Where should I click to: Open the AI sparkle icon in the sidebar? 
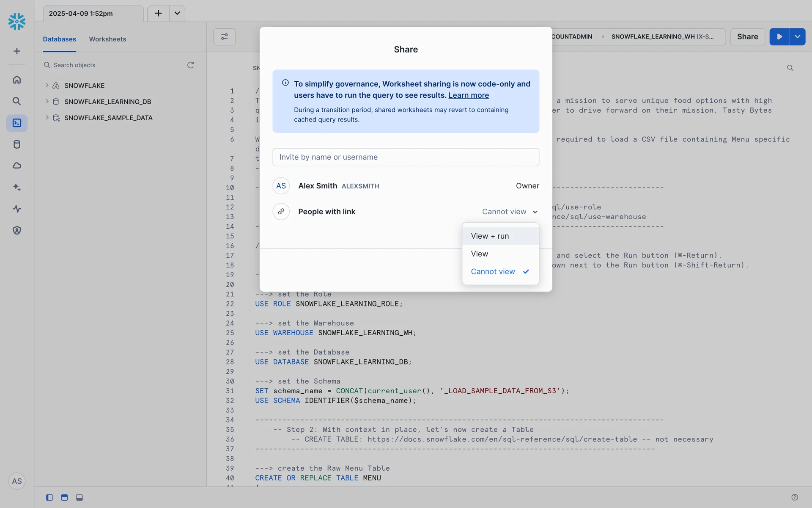coord(17,187)
